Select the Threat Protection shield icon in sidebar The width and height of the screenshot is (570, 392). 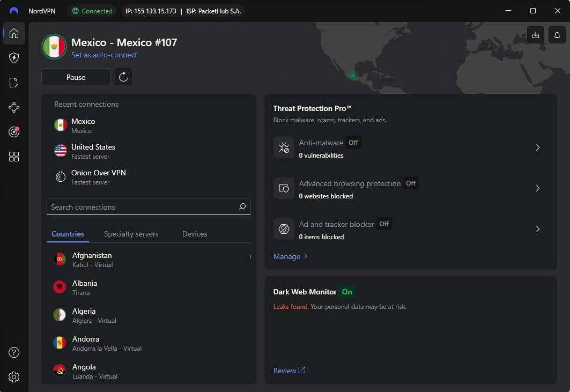pyautogui.click(x=13, y=58)
